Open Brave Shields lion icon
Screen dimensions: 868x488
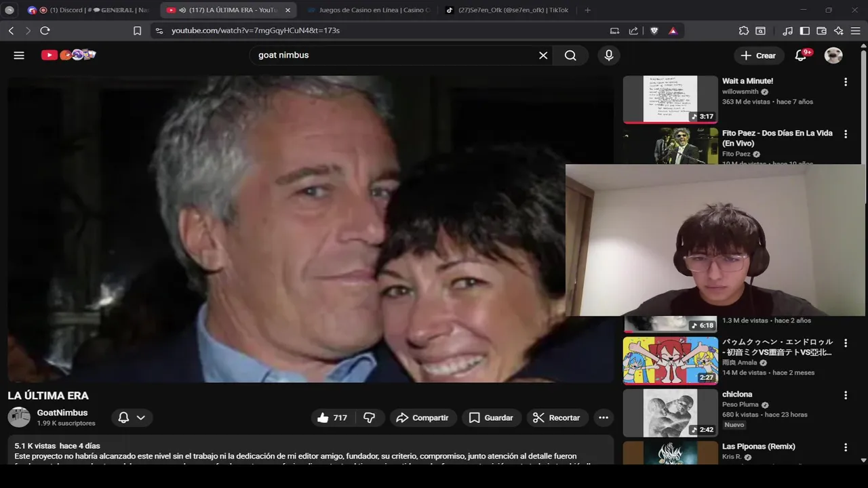(x=654, y=30)
